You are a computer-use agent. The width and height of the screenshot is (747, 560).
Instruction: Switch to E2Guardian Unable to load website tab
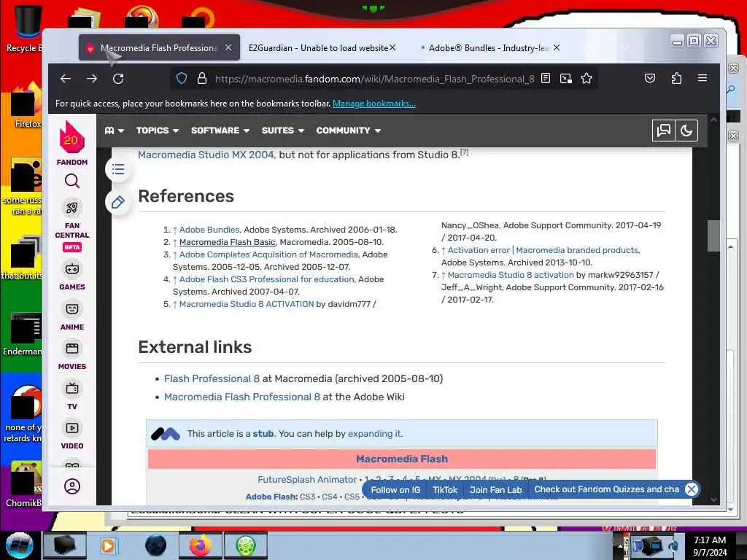pos(318,47)
